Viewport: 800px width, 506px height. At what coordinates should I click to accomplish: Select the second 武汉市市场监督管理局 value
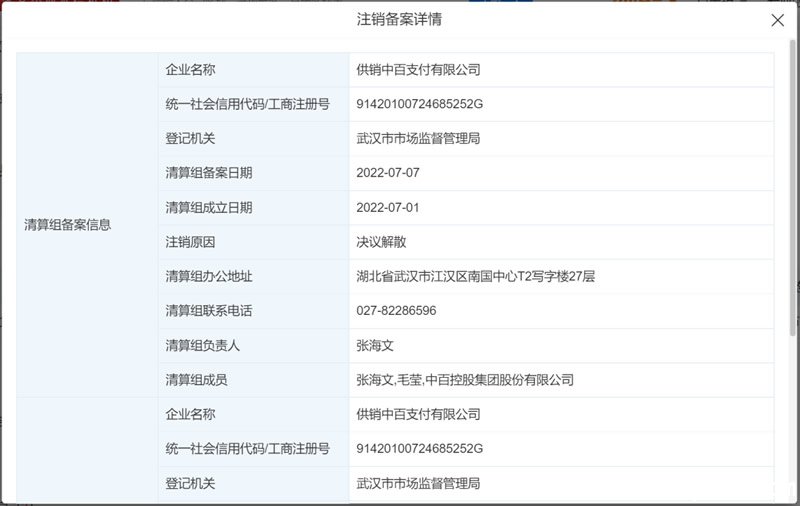pyautogui.click(x=418, y=483)
